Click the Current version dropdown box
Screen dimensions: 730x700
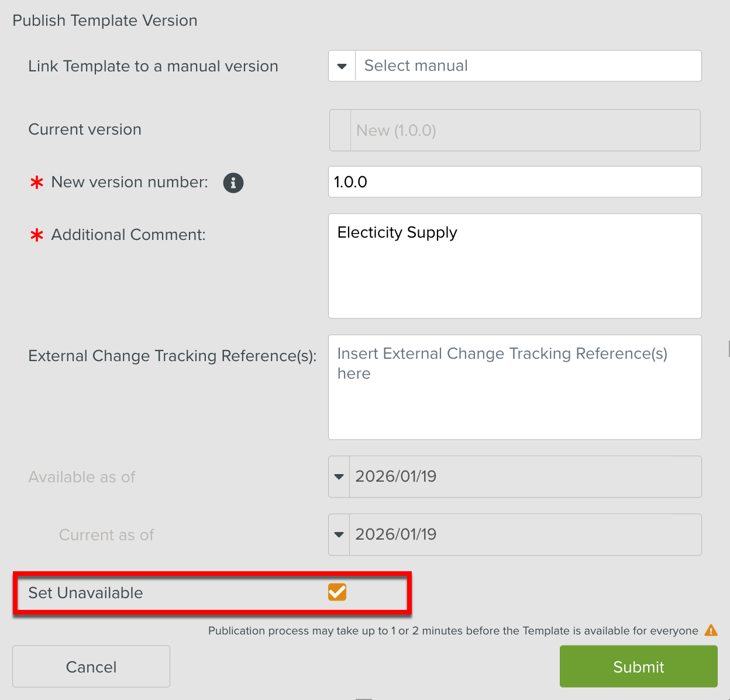click(515, 130)
